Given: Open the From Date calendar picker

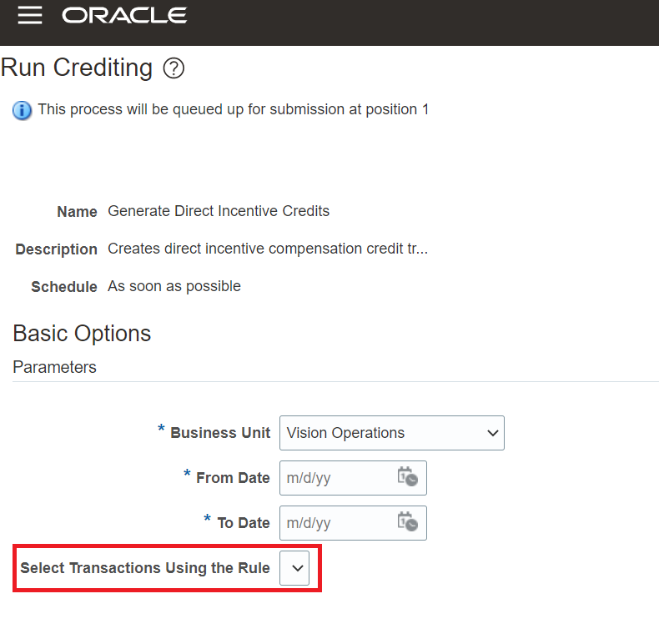Looking at the screenshot, I should click(x=407, y=476).
